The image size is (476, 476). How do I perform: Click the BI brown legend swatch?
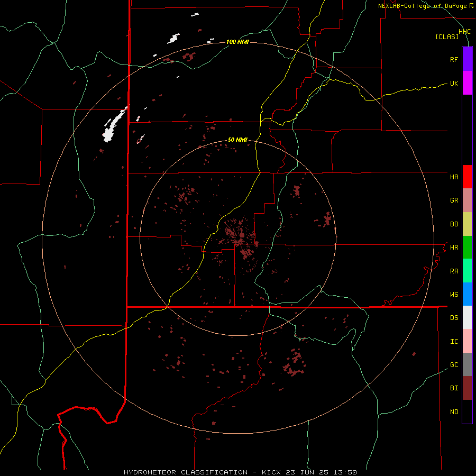click(x=467, y=388)
